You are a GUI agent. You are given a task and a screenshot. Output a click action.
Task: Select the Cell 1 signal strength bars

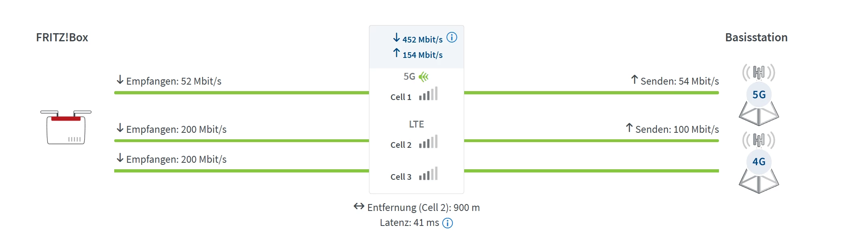click(428, 94)
